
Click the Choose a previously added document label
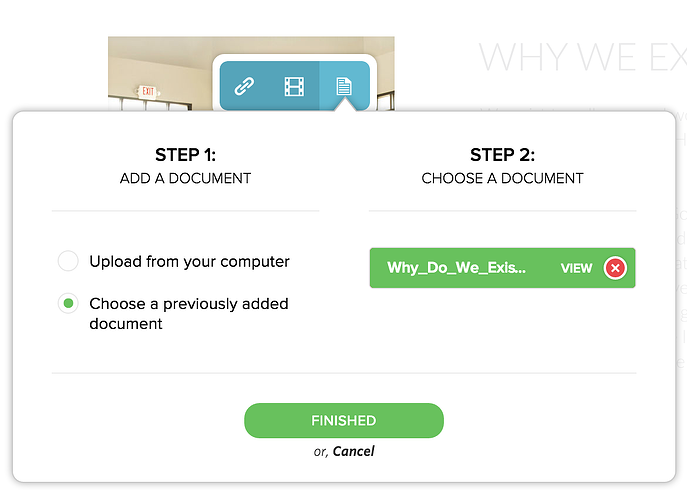point(189,313)
